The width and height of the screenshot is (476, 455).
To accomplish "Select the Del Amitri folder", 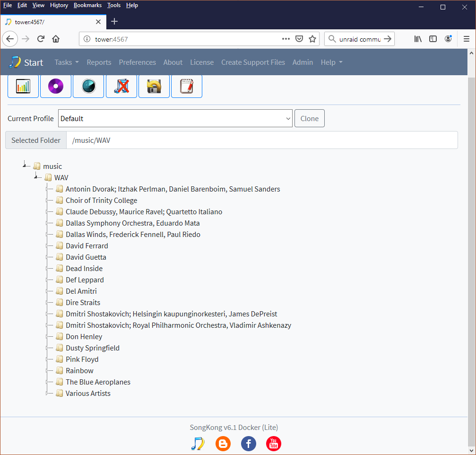I will (x=81, y=291).
